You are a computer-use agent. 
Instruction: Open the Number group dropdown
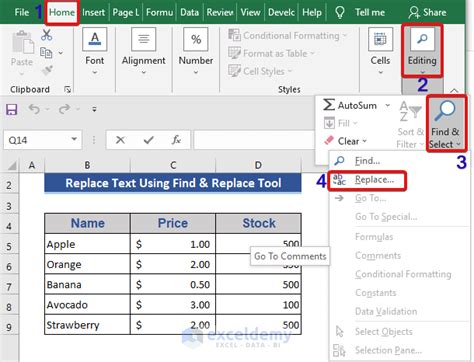coord(196,51)
